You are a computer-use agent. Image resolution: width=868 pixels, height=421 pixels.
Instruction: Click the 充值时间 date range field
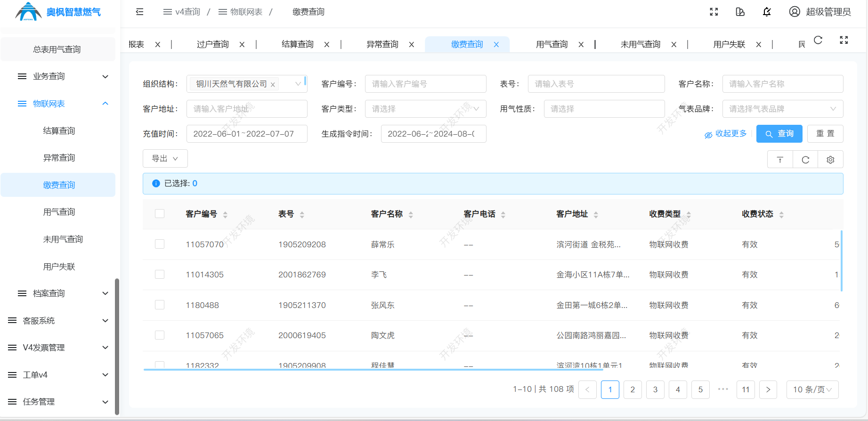tap(247, 134)
